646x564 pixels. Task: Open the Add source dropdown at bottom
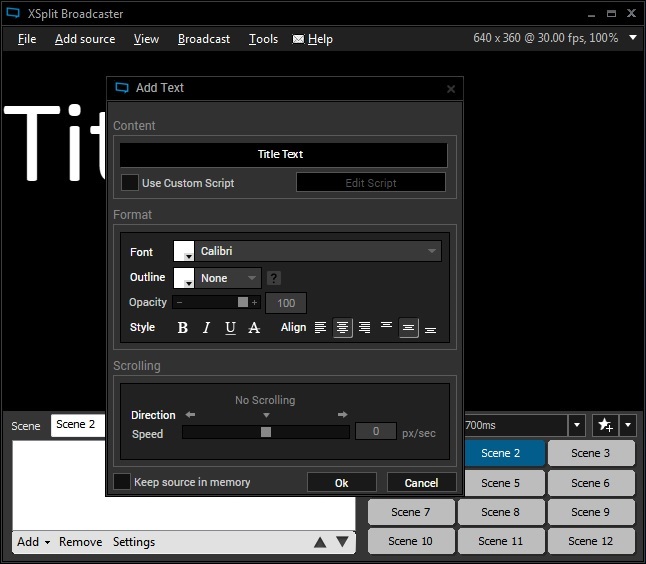click(x=34, y=542)
